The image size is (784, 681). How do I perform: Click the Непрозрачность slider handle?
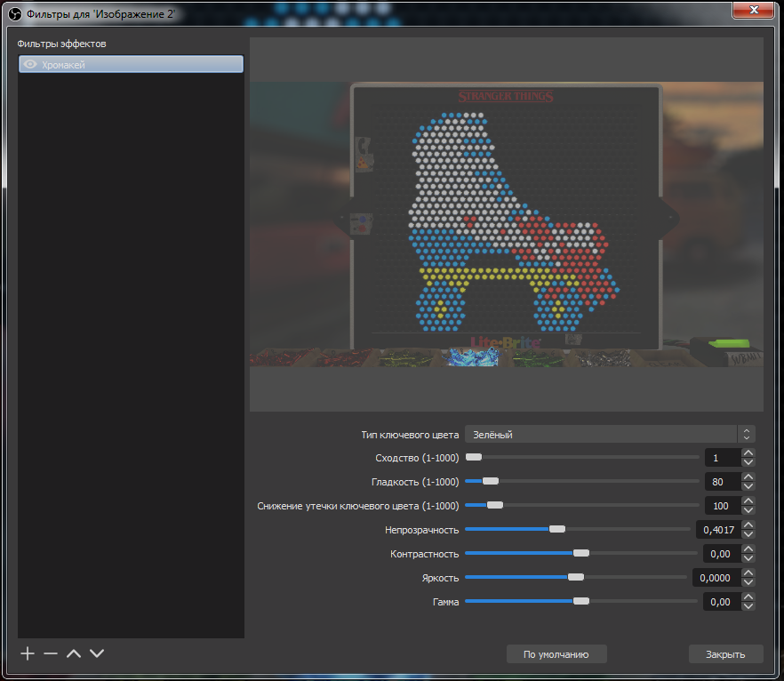click(557, 529)
